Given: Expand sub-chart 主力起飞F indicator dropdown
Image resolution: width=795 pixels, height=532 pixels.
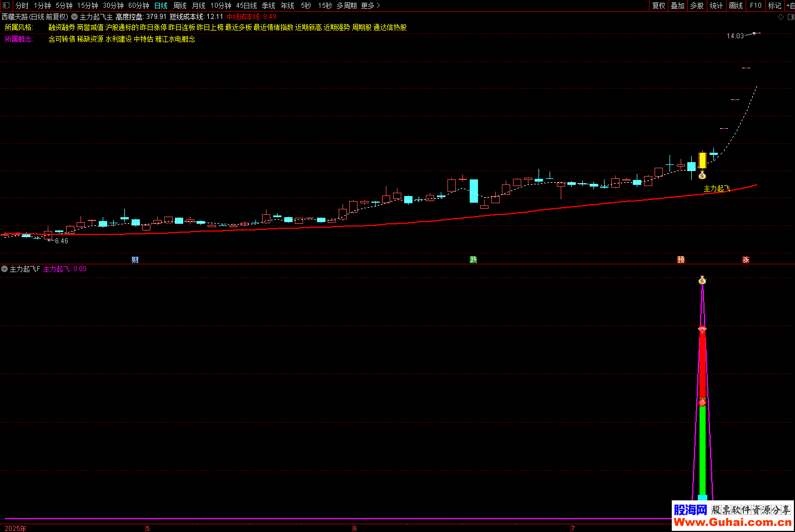Looking at the screenshot, I should click(x=4, y=269).
